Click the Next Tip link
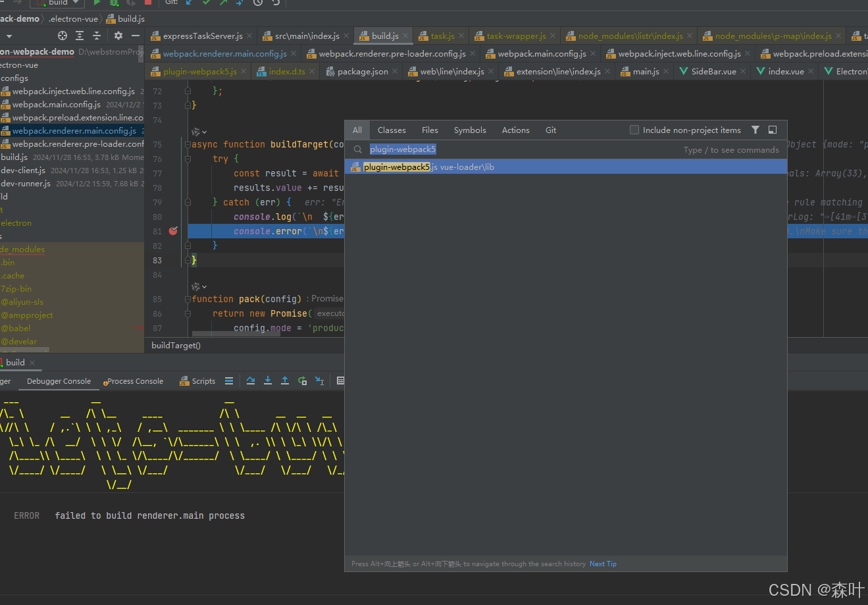Viewport: 868px width, 605px height. pos(603,564)
